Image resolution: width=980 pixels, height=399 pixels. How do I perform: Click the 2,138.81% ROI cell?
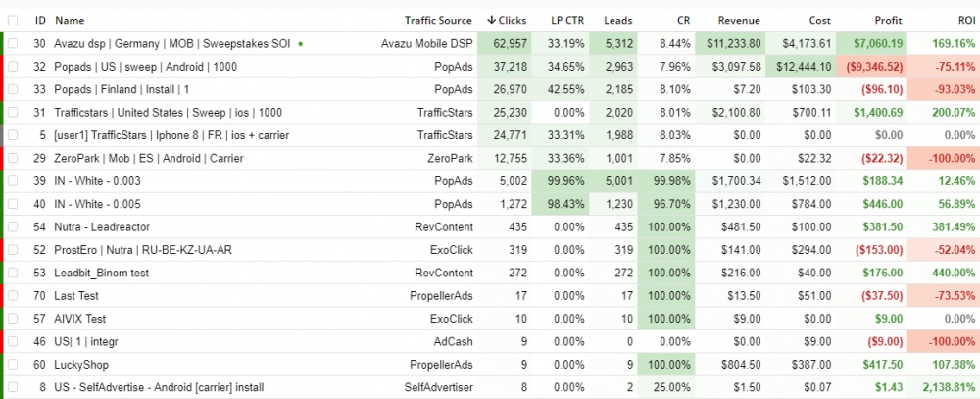948,388
